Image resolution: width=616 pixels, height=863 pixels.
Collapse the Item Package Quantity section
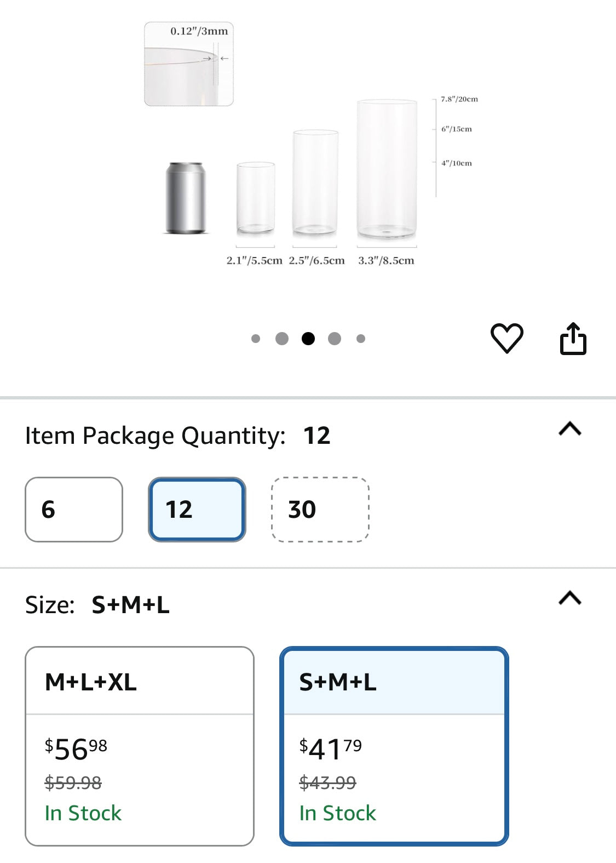(x=570, y=428)
